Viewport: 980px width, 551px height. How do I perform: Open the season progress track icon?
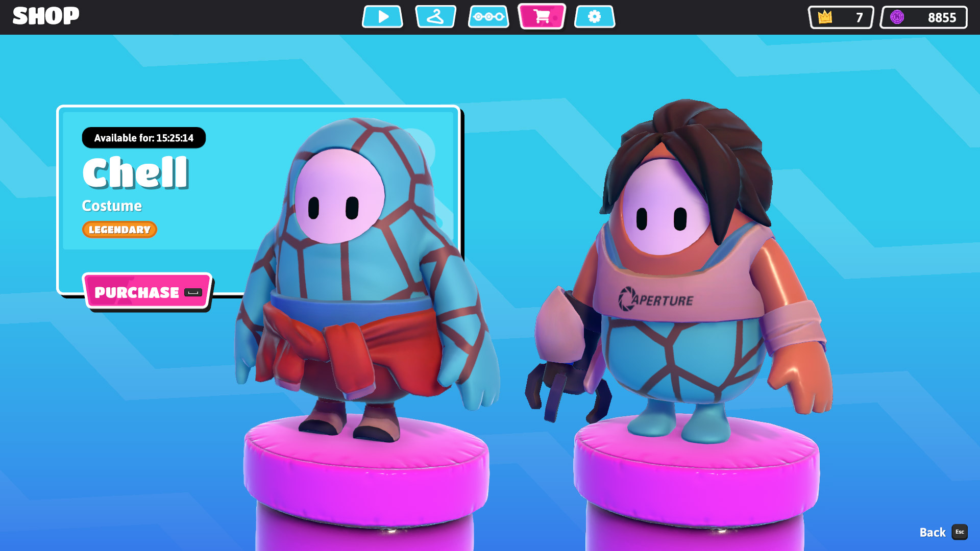[488, 17]
